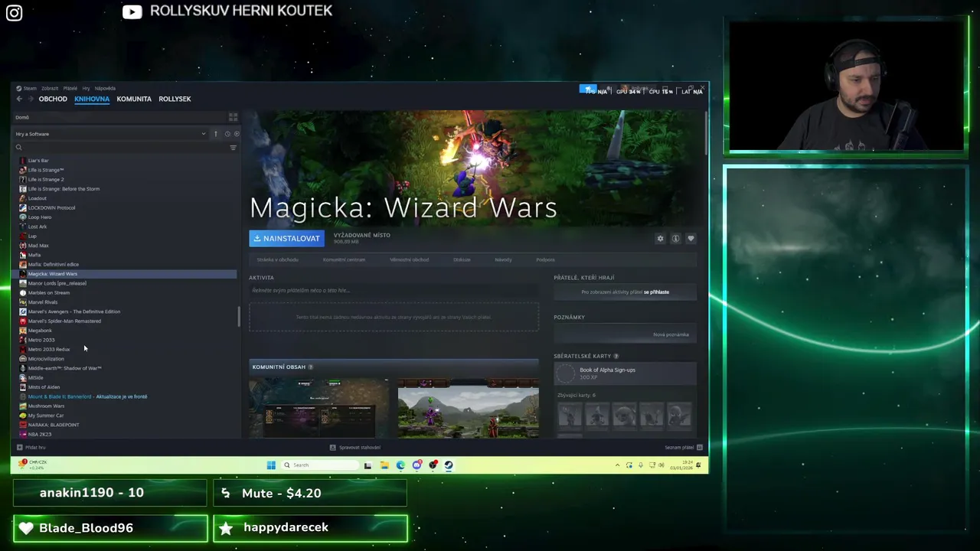Click the library search field
This screenshot has width=980, height=551.
pos(122,148)
